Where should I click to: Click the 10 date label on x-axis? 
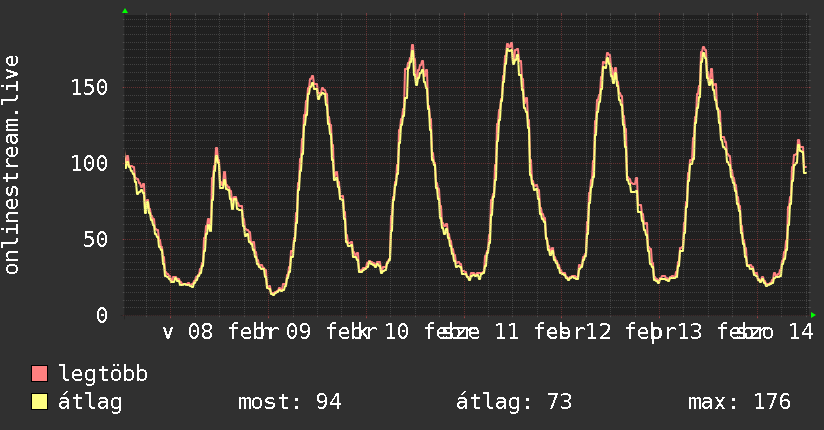[x=397, y=332]
